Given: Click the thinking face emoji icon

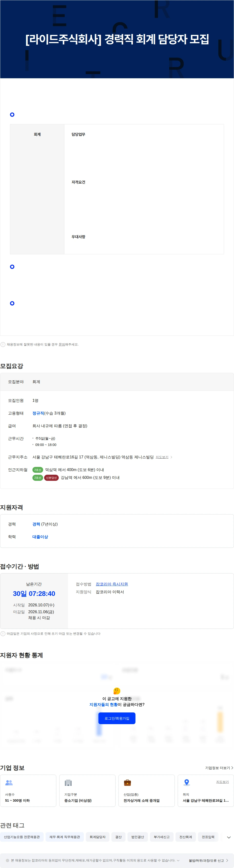Looking at the screenshot, I should click(x=117, y=691).
